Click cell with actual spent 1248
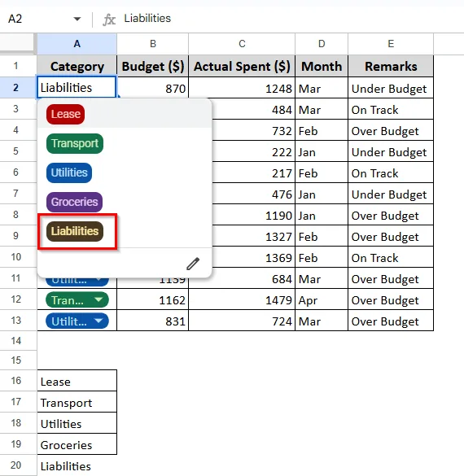464x476 pixels. (x=242, y=88)
